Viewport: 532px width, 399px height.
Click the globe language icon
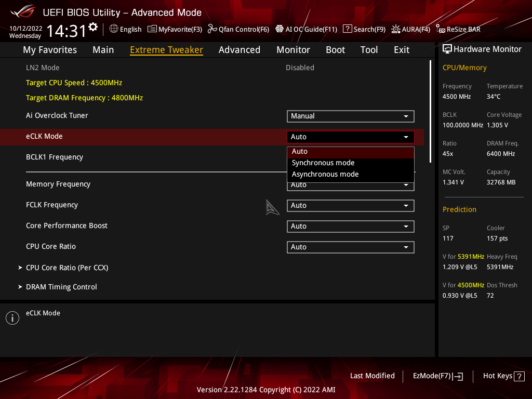coord(114,29)
